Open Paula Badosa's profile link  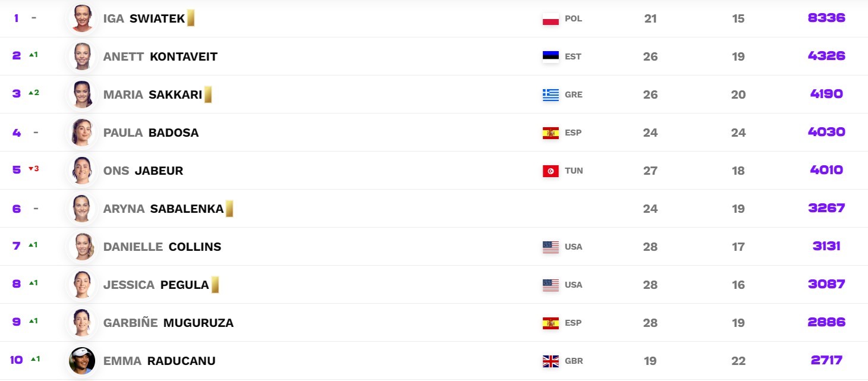(x=151, y=133)
